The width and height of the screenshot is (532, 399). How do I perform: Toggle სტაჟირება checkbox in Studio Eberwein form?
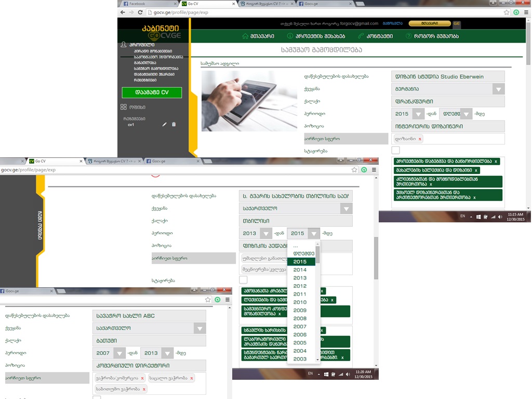pyautogui.click(x=395, y=150)
